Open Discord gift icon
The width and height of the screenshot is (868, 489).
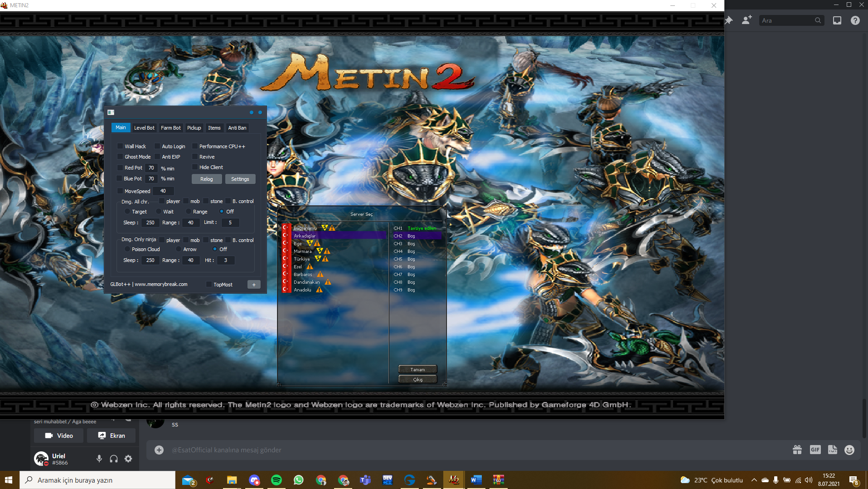click(797, 450)
